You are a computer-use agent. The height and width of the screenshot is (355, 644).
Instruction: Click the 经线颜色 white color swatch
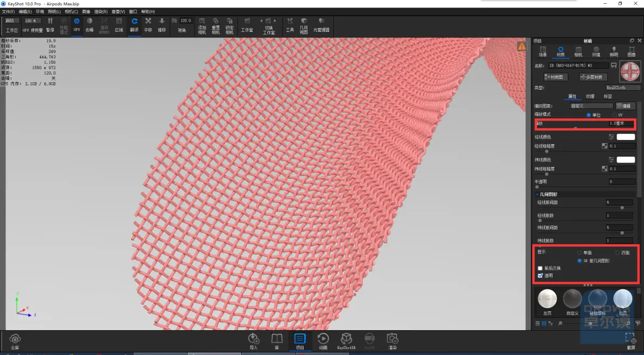(626, 137)
